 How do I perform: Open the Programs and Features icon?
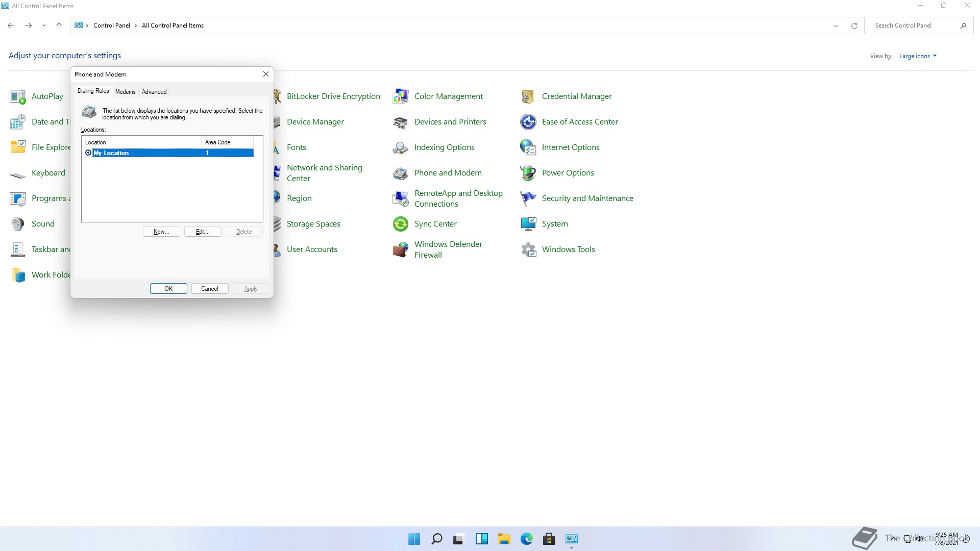click(18, 198)
